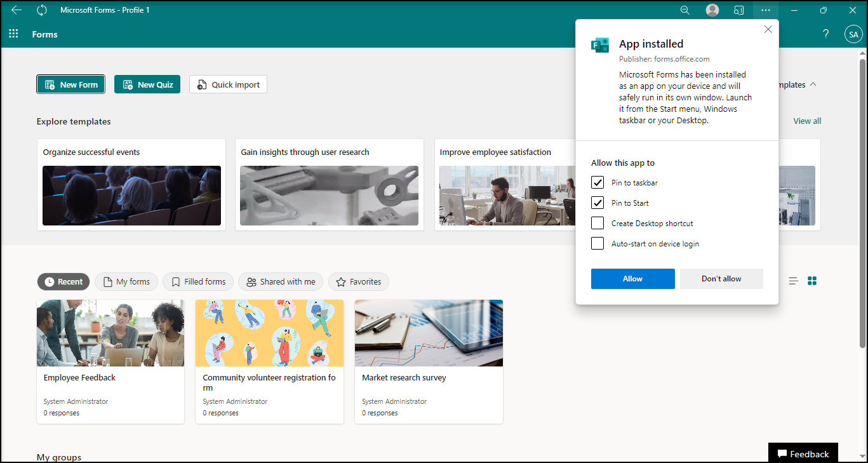Screen dimensions: 868x463
Task: Click the refresh icon in title bar
Action: tap(42, 10)
